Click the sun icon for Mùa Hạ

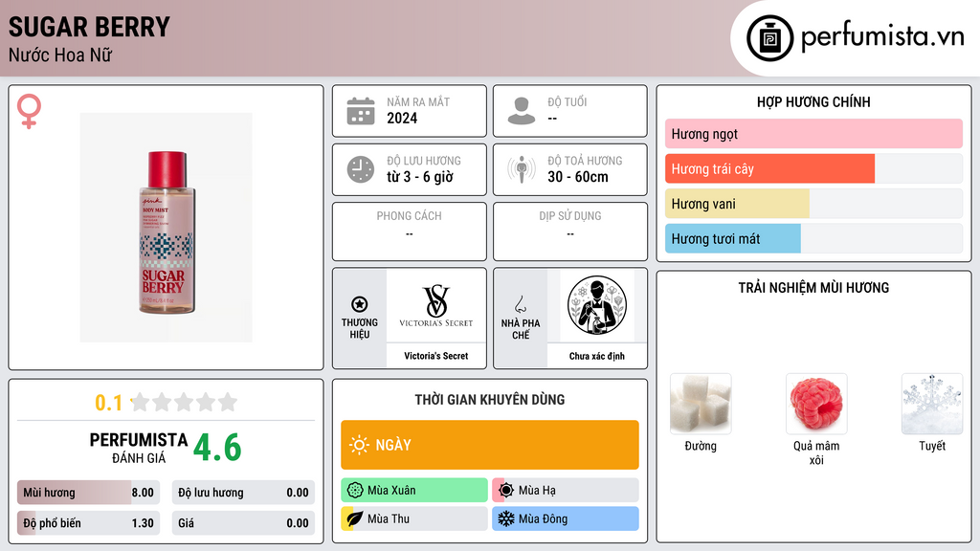coord(506,491)
